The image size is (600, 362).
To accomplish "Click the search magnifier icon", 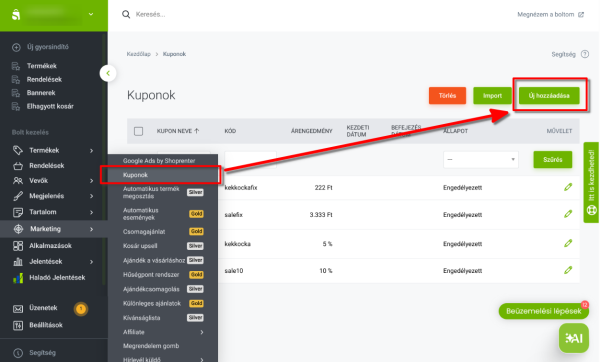I will pos(126,15).
